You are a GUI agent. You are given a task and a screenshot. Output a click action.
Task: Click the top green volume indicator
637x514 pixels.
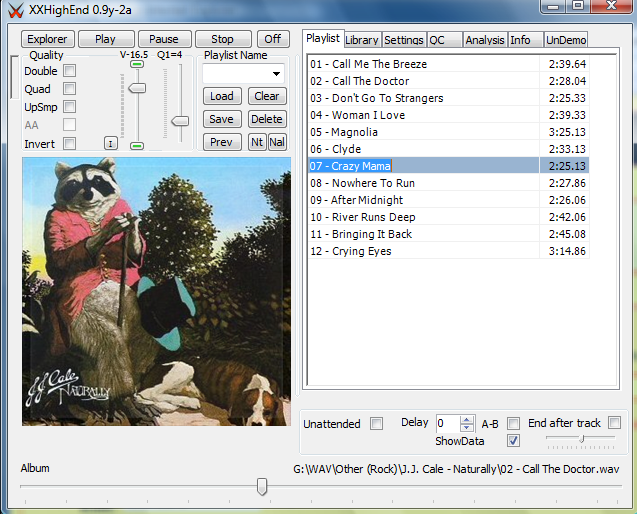click(137, 64)
